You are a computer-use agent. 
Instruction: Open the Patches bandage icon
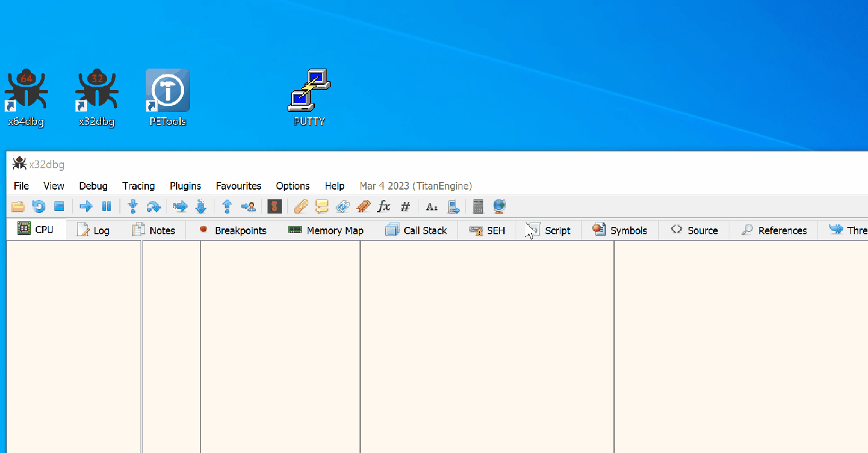pyautogui.click(x=301, y=206)
